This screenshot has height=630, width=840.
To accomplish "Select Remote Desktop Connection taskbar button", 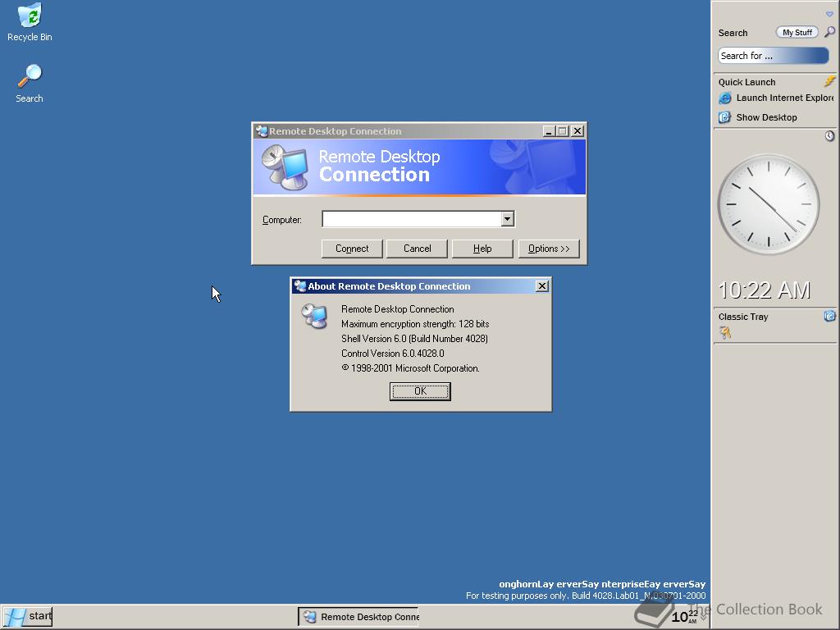I will [358, 617].
